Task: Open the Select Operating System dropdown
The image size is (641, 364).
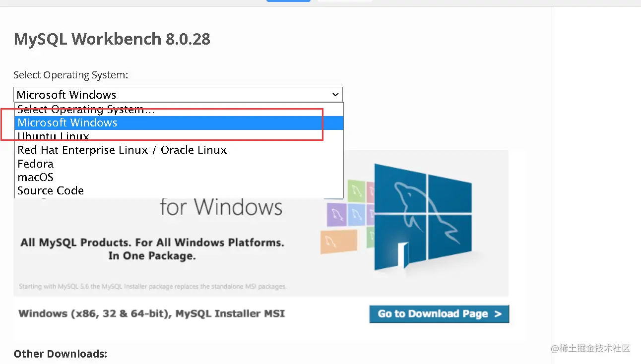Action: [178, 94]
